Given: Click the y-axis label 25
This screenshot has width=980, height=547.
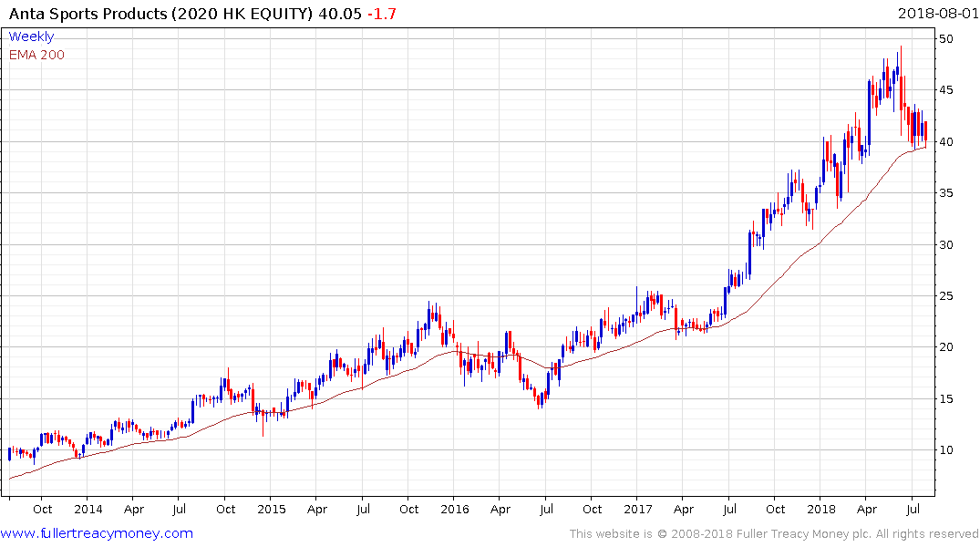Looking at the screenshot, I should [x=945, y=295].
